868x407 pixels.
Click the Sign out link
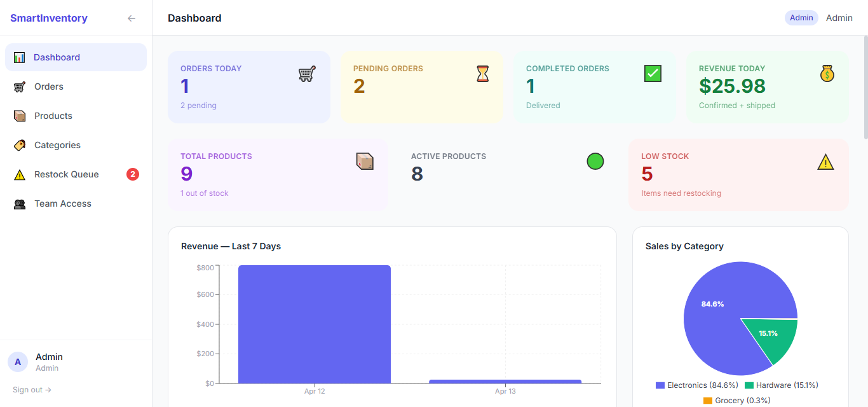click(32, 390)
